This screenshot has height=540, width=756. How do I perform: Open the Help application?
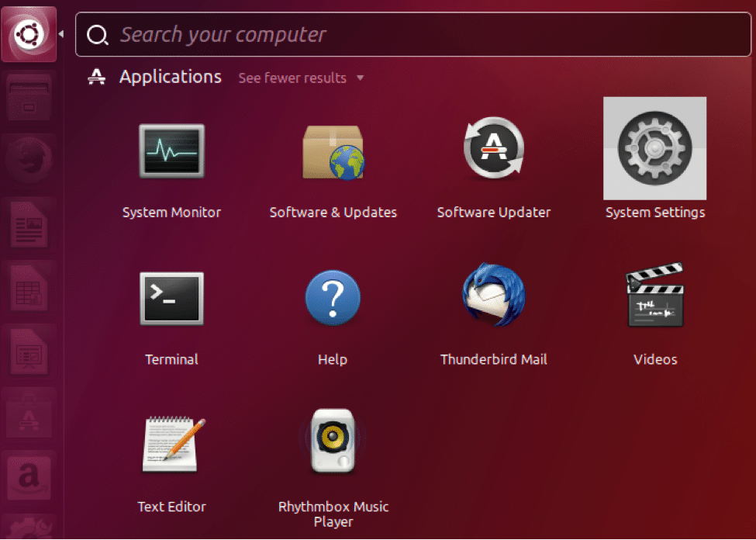333,297
